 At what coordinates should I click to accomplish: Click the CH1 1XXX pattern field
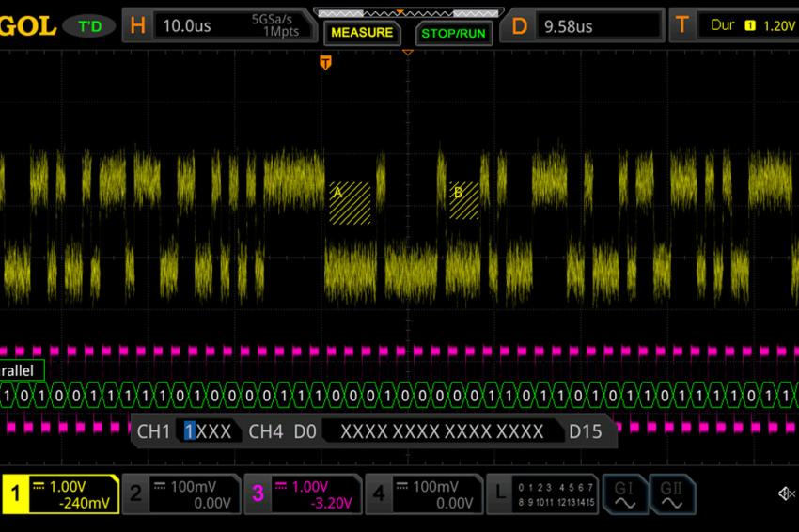208,431
